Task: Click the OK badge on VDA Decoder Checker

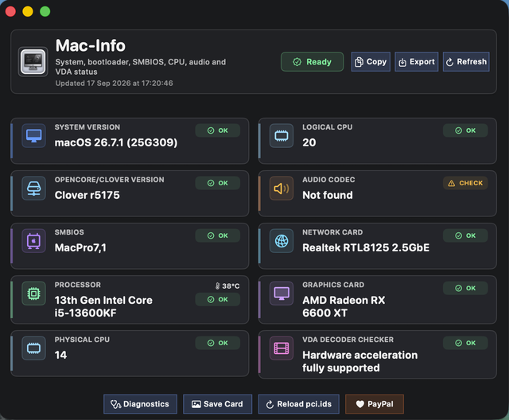Action: tap(465, 343)
